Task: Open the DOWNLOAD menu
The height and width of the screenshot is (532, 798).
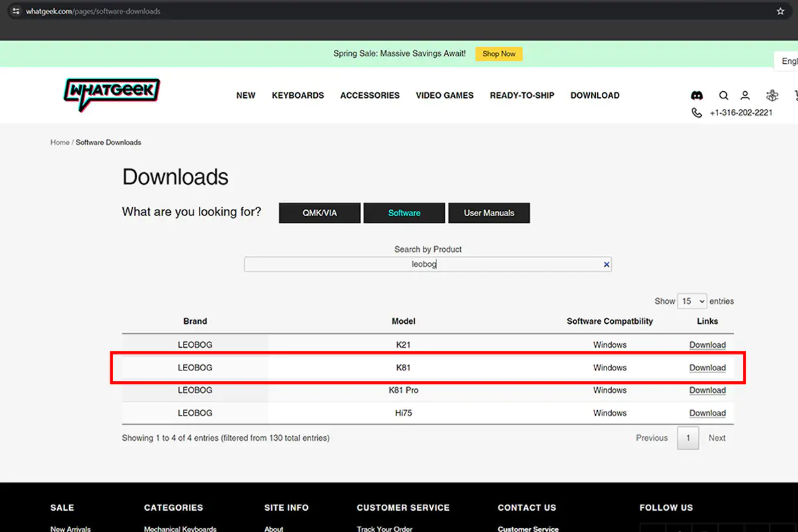Action: coord(595,96)
